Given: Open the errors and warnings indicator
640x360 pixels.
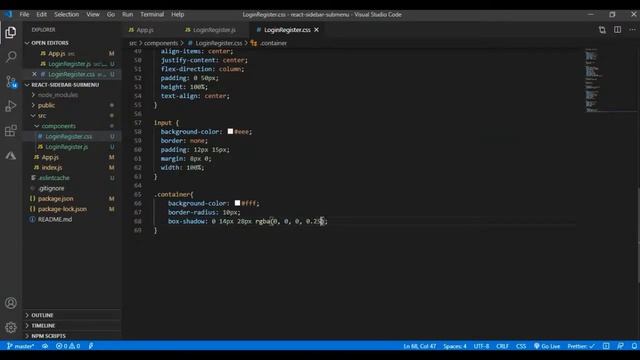Looking at the screenshot, I should [68, 346].
